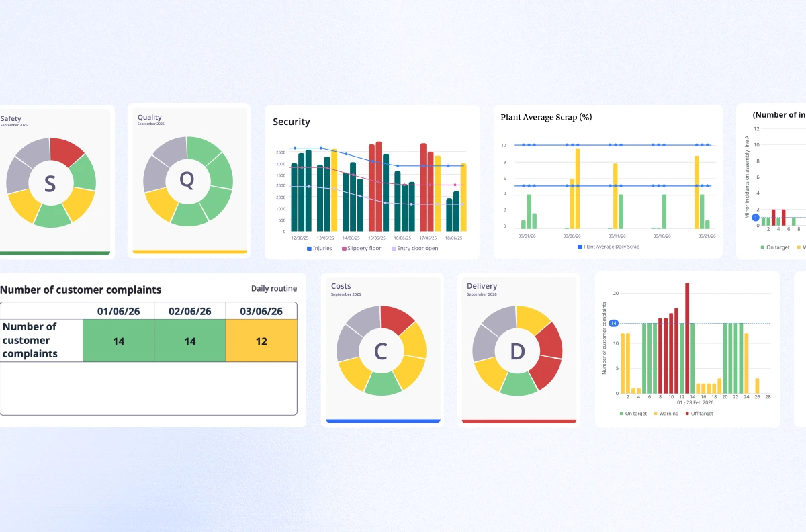Select the 02/06/26 column header

coord(190,311)
